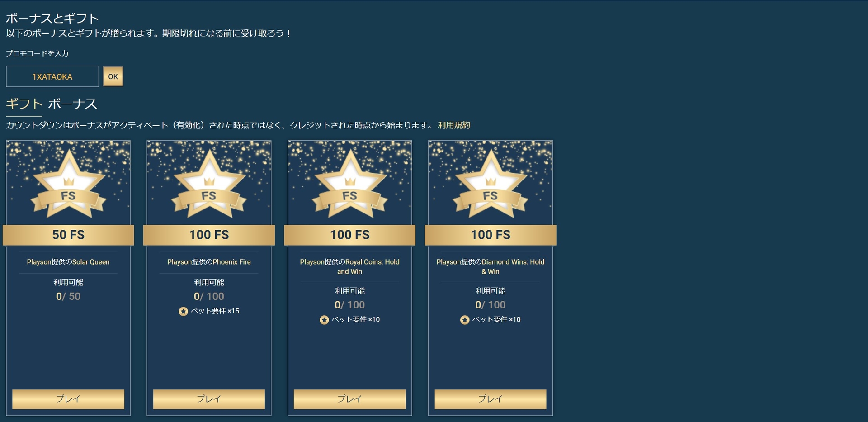
Task: Click wager star icon on Royal Coins card
Action: (324, 320)
